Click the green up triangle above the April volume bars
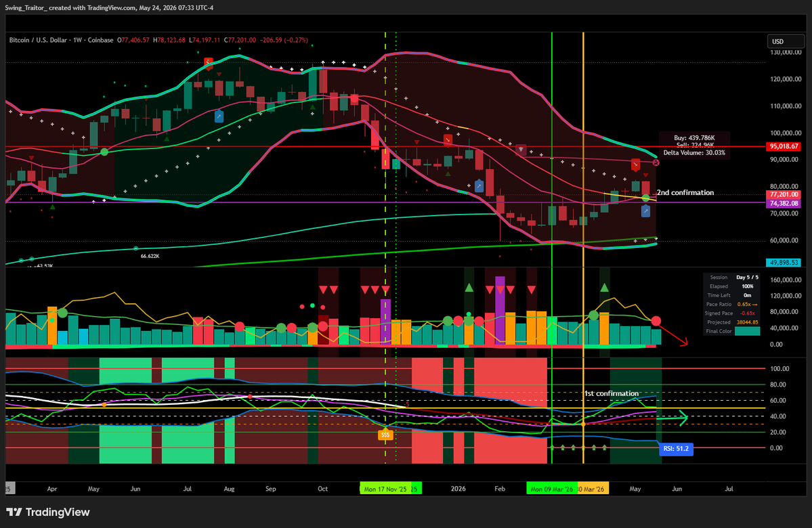This screenshot has width=812, height=528. tap(604, 287)
